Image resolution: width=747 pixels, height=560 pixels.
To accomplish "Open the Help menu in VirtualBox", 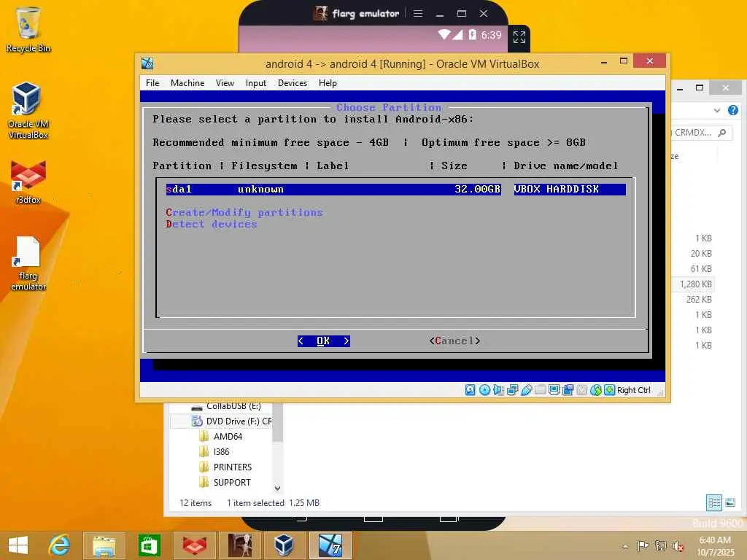I will click(328, 83).
